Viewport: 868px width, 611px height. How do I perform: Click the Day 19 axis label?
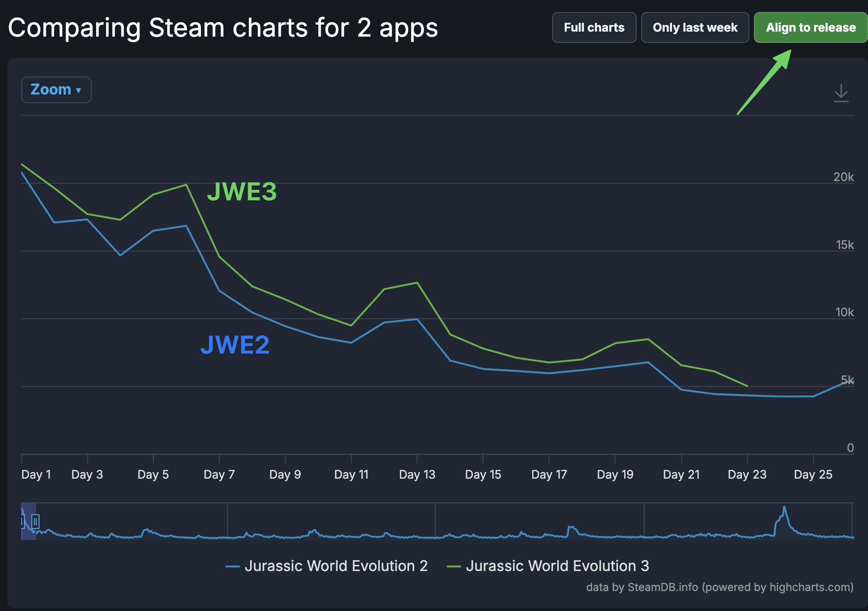click(x=615, y=474)
